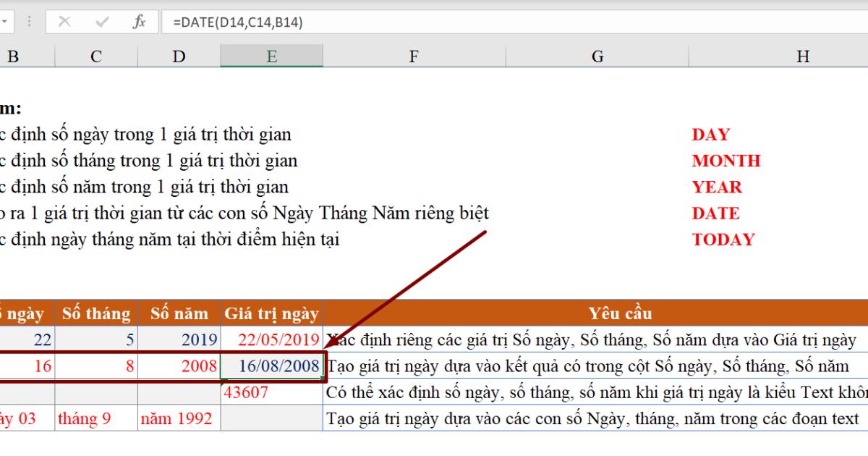This screenshot has width=868, height=456.
Task: Click the red YEAR function label
Action: (717, 187)
